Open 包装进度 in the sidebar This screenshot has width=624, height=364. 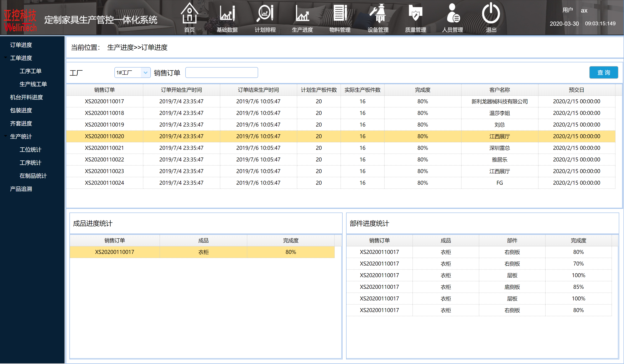tap(21, 110)
